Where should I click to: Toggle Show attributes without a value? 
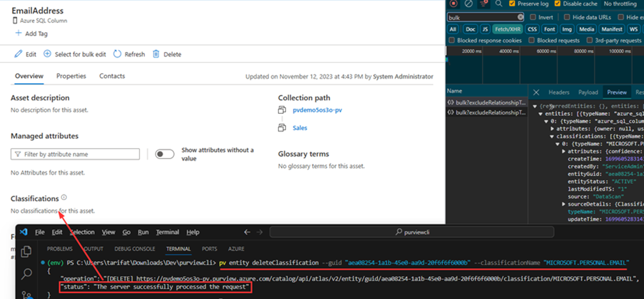[164, 154]
